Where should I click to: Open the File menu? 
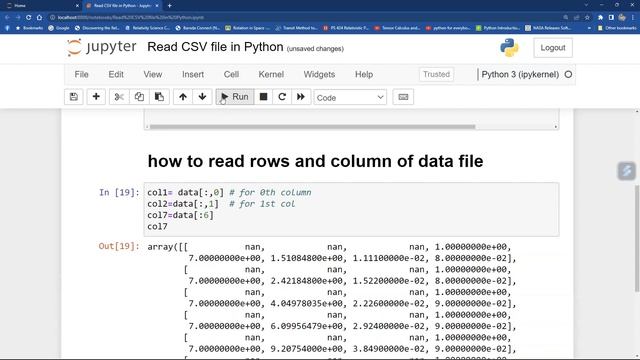tap(81, 74)
